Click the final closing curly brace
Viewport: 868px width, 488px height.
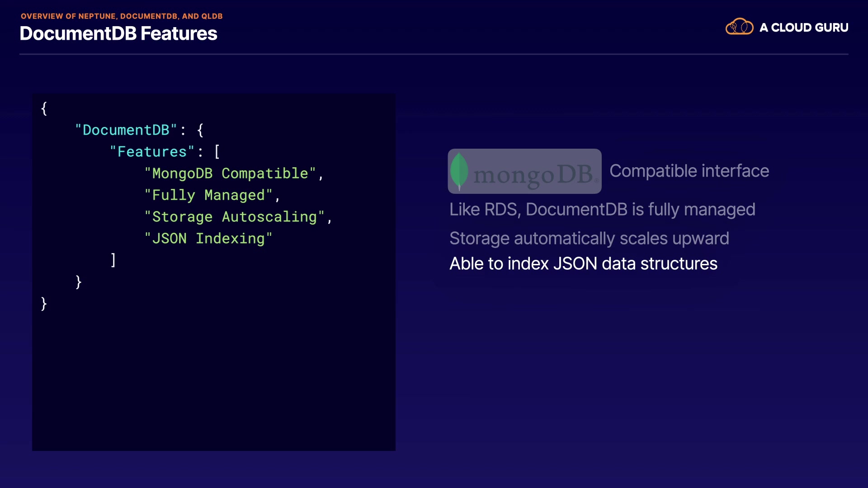44,304
